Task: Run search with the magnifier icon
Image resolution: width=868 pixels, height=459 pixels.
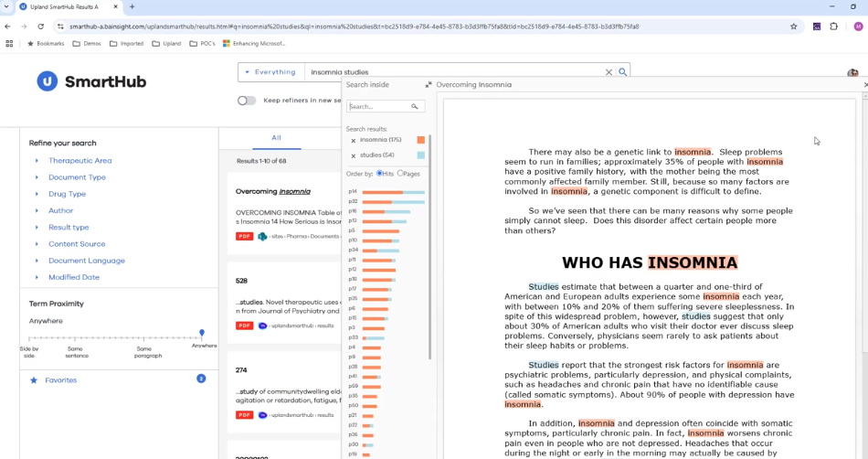Action: (x=623, y=72)
